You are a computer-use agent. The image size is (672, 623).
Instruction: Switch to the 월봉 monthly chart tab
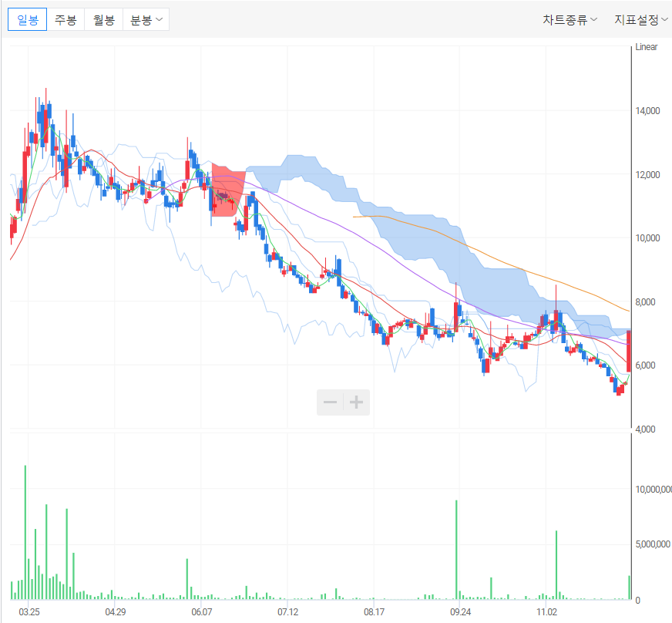click(104, 20)
